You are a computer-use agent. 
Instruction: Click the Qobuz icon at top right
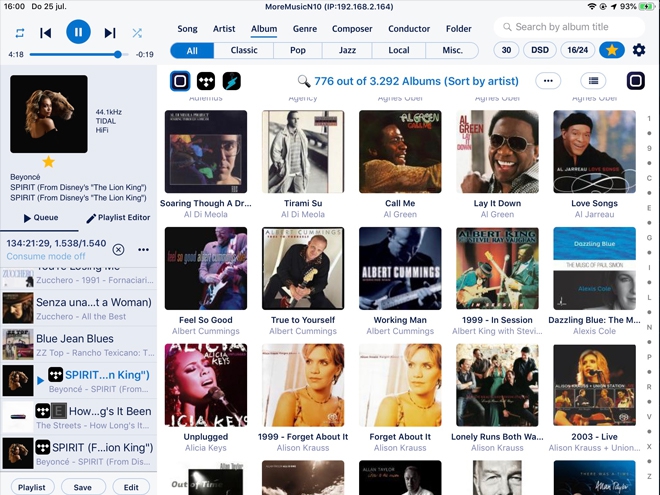(x=636, y=81)
